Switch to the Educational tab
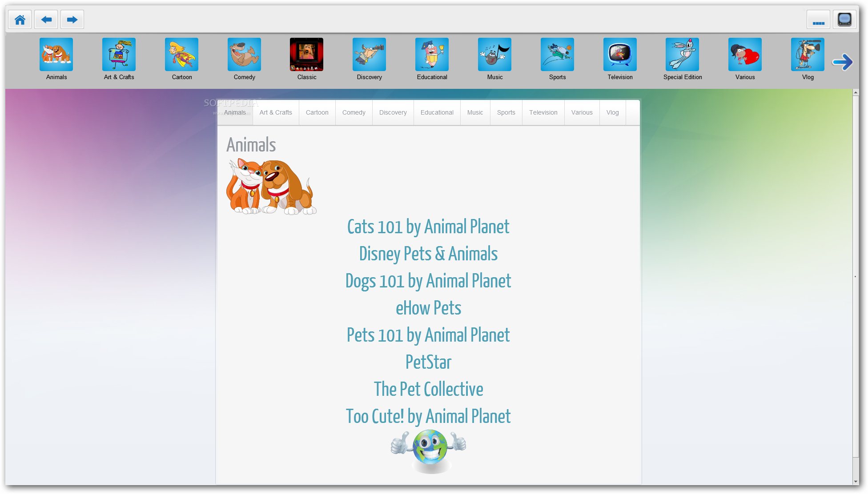This screenshot has height=494, width=868. click(437, 113)
